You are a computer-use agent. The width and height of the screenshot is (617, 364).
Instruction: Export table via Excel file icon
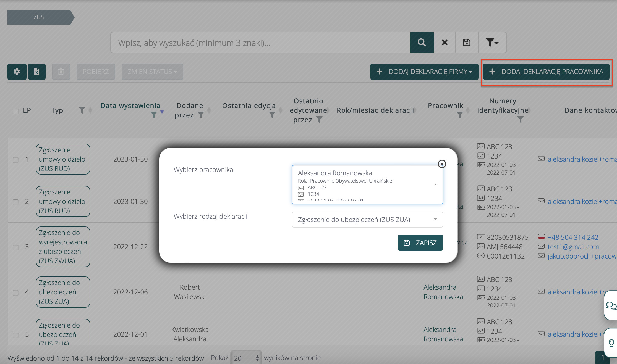point(37,72)
